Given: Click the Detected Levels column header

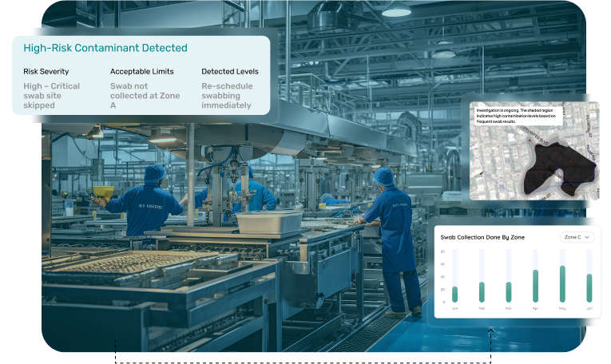Looking at the screenshot, I should pos(232,72).
